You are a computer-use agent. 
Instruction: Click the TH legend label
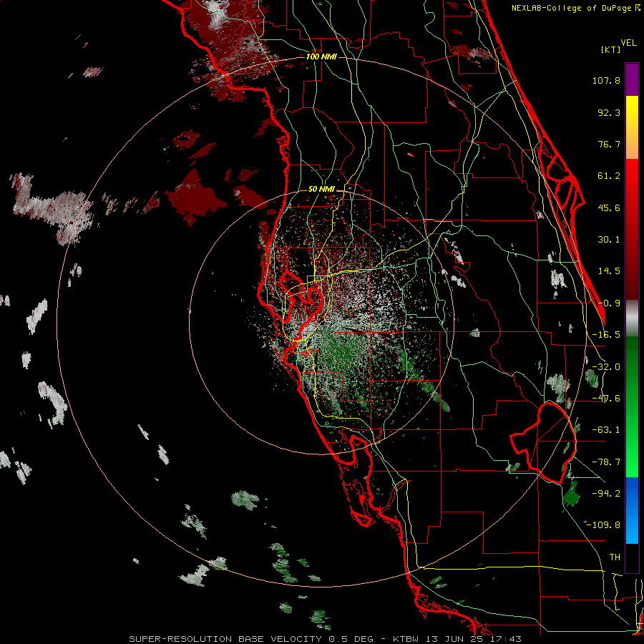pos(615,557)
